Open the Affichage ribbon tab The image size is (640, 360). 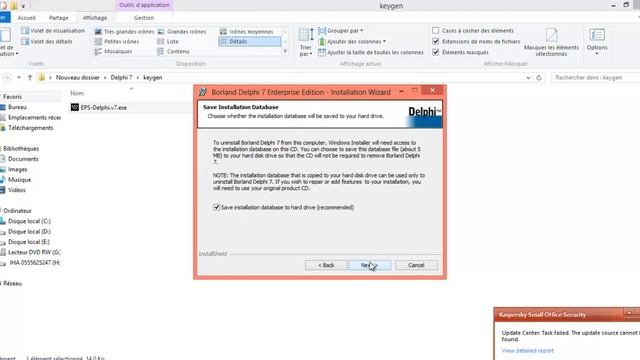pos(95,18)
